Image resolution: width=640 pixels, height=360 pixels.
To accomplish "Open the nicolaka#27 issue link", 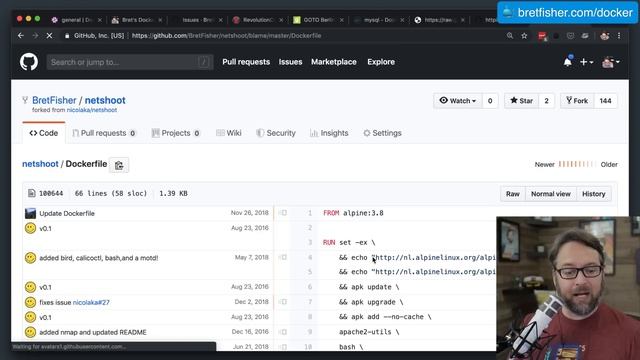I will 91,302.
